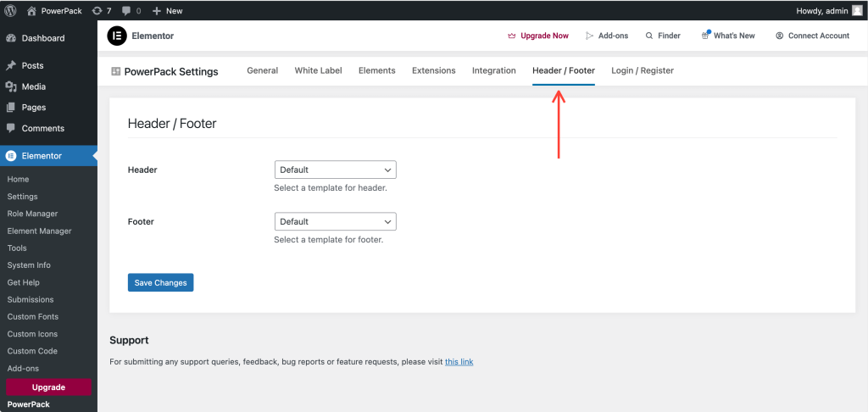Viewport: 868px width, 412px height.
Task: Open the Header template dropdown
Action: pyautogui.click(x=336, y=170)
